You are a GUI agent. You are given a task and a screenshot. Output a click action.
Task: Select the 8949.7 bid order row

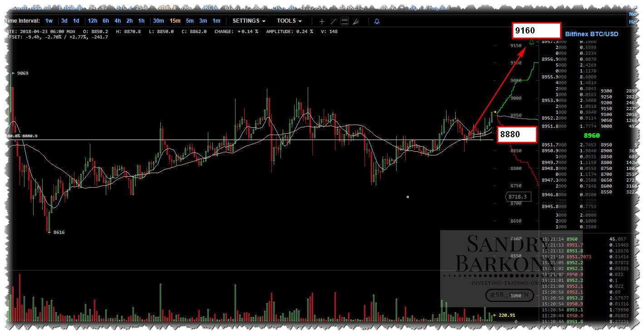point(569,162)
